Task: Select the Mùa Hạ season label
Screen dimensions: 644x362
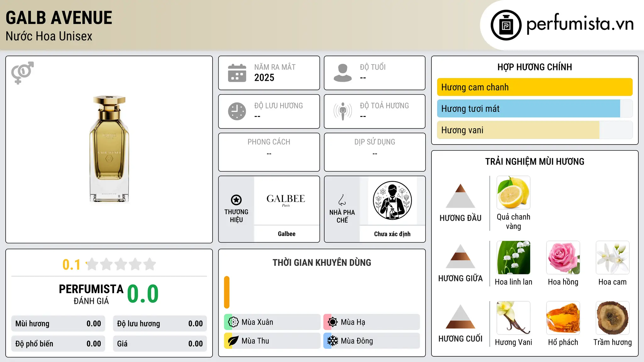Action: click(353, 322)
